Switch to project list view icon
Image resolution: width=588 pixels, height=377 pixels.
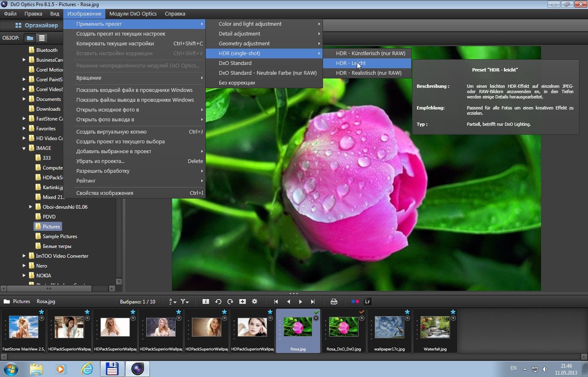point(42,38)
